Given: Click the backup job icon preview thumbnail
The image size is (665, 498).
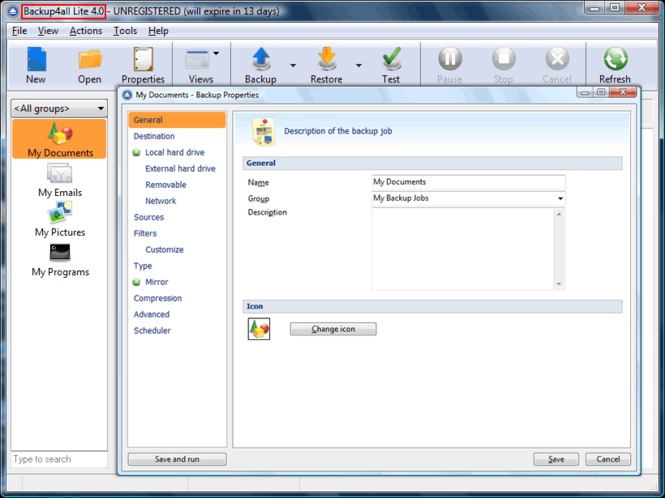Looking at the screenshot, I should pyautogui.click(x=259, y=329).
